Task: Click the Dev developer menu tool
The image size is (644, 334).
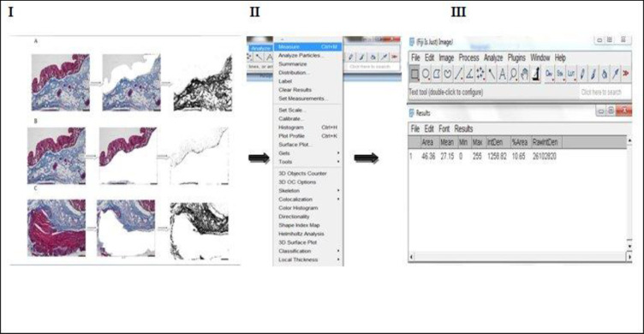Action: coord(549,74)
